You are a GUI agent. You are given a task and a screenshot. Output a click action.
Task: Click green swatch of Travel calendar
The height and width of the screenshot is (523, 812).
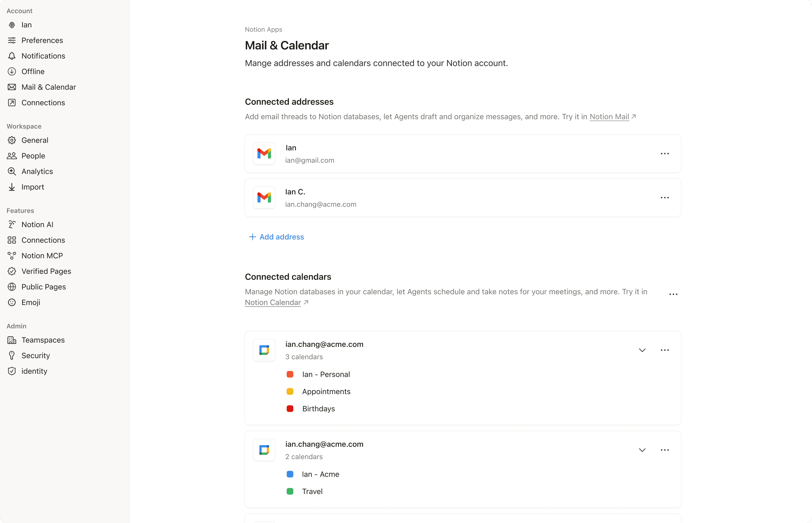pyautogui.click(x=290, y=491)
